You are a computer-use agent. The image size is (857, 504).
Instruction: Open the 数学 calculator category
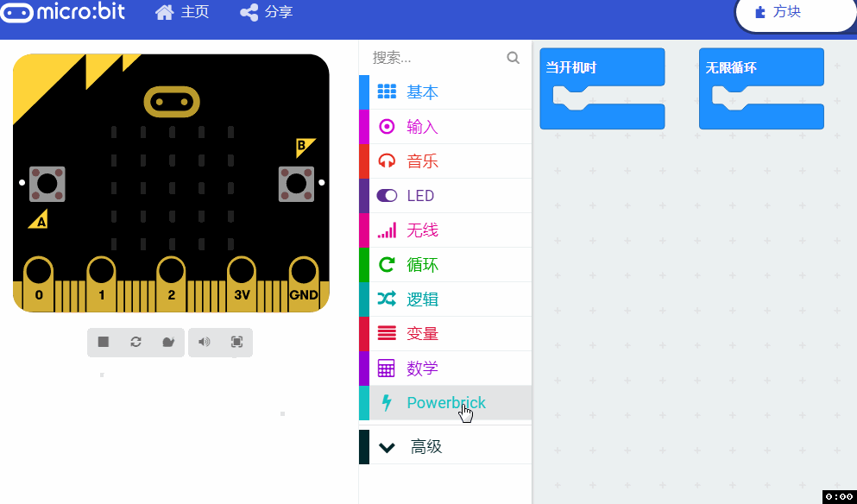(444, 368)
